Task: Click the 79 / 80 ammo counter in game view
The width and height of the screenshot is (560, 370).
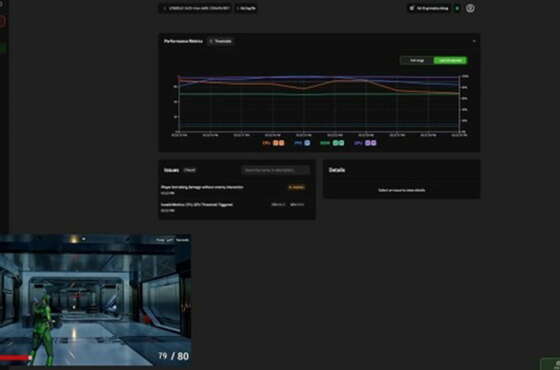Action: pyautogui.click(x=173, y=356)
